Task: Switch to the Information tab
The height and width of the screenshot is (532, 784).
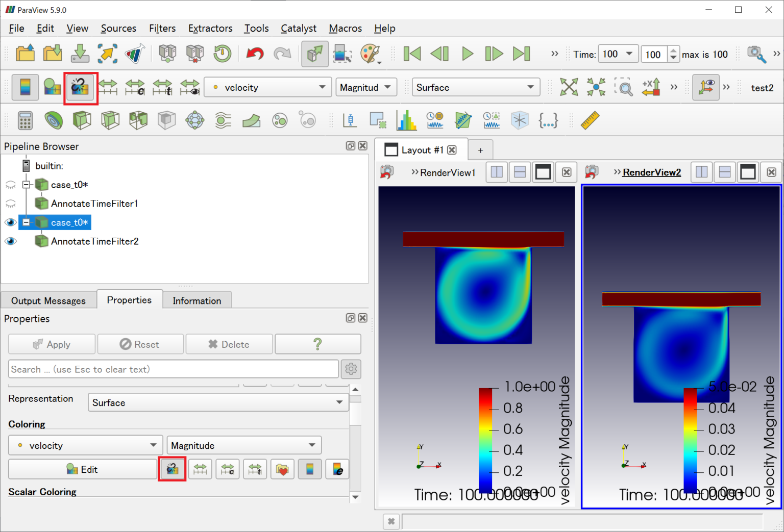Action: click(x=197, y=300)
